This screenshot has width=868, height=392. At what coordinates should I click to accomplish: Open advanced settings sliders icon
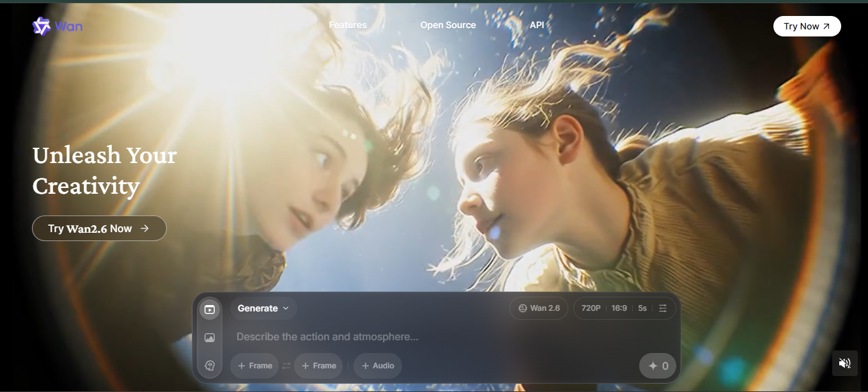coord(663,308)
